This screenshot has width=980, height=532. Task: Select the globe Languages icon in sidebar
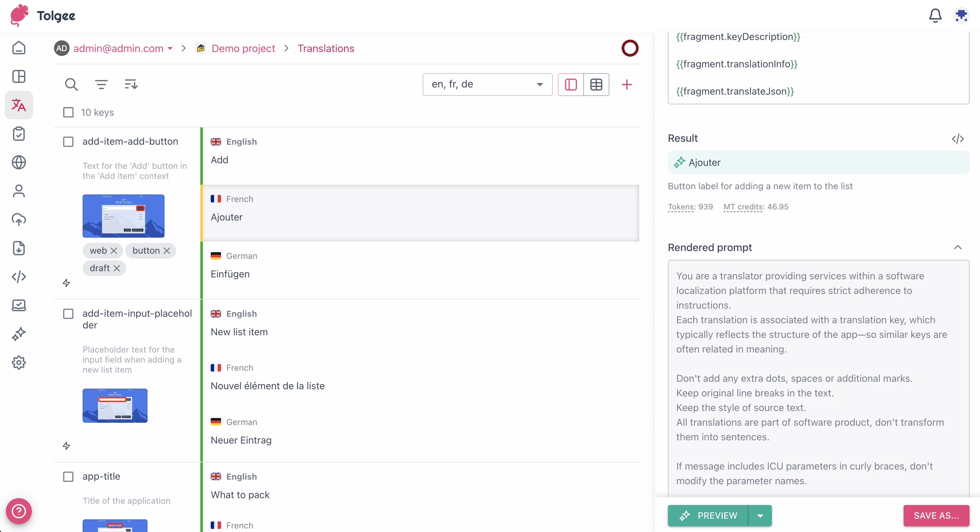coord(19,163)
